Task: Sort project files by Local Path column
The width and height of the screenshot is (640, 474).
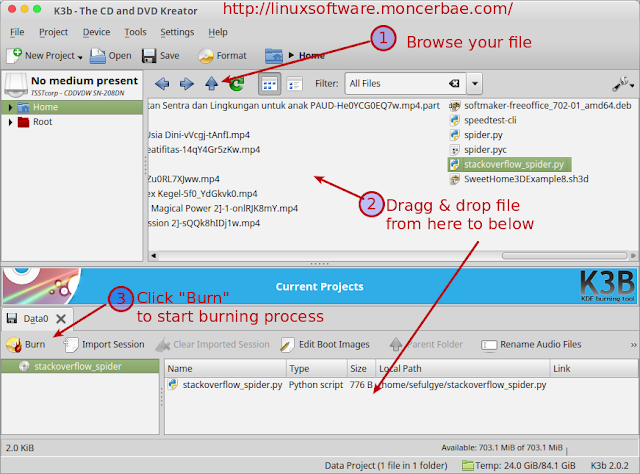Action: 462,369
